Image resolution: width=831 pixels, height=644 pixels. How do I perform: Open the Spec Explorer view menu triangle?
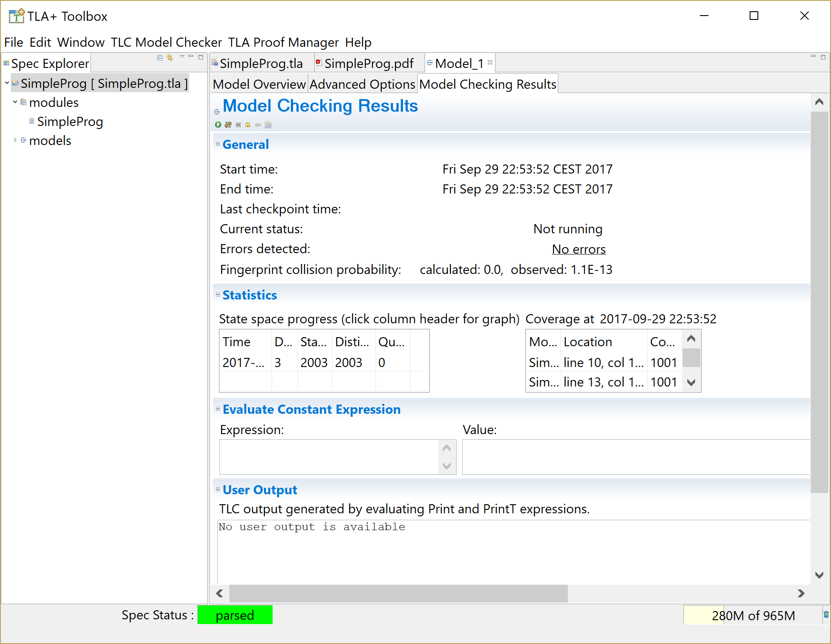point(181,57)
